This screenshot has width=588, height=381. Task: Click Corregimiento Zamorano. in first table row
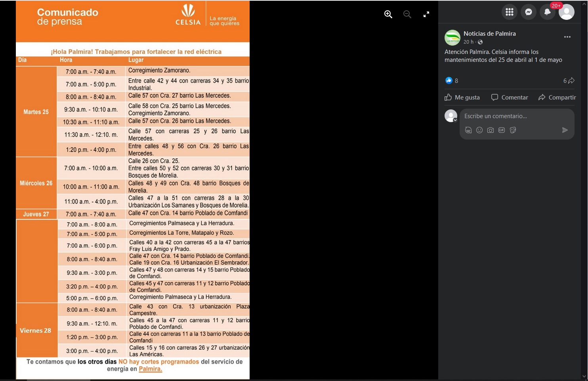(159, 71)
